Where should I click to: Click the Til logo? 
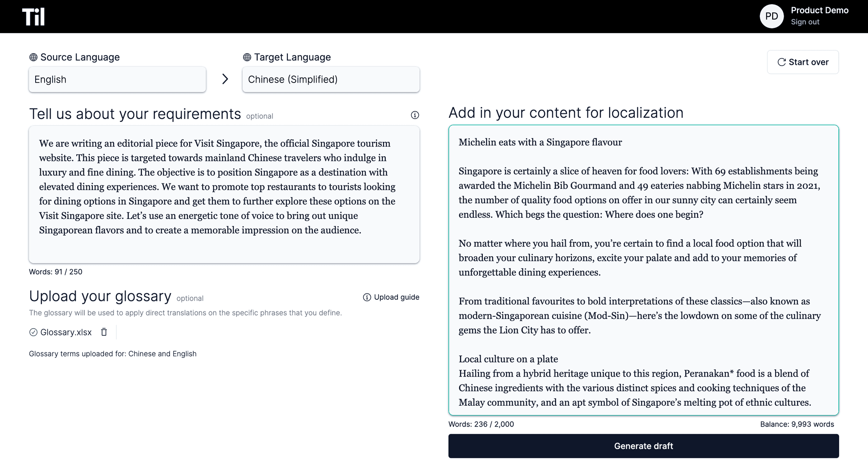click(x=33, y=17)
